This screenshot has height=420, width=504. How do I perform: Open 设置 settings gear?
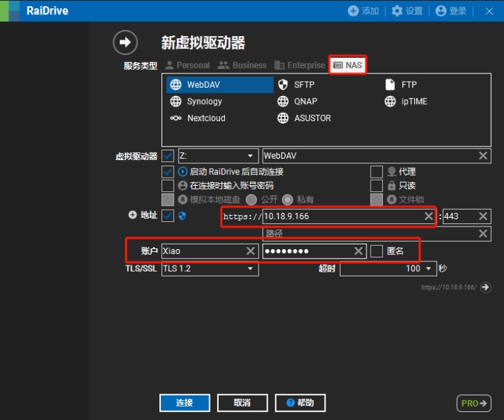tap(407, 11)
